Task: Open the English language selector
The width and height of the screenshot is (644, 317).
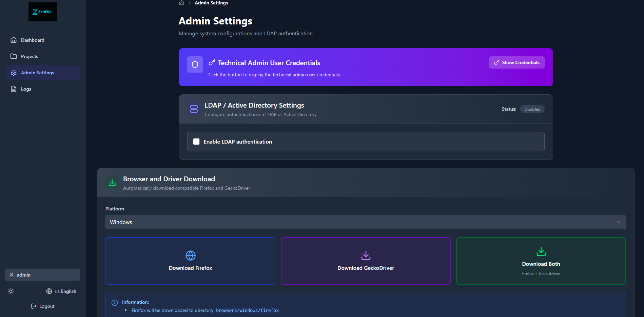Action: [x=61, y=291]
